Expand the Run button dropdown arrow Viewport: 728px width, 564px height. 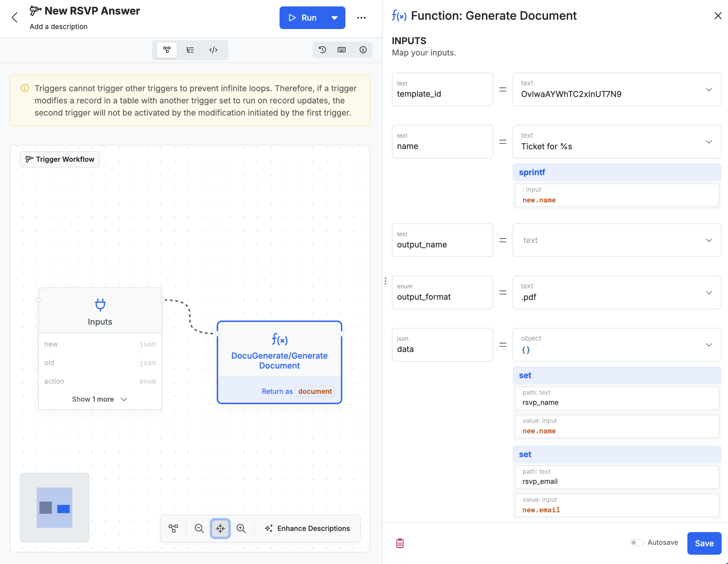334,17
